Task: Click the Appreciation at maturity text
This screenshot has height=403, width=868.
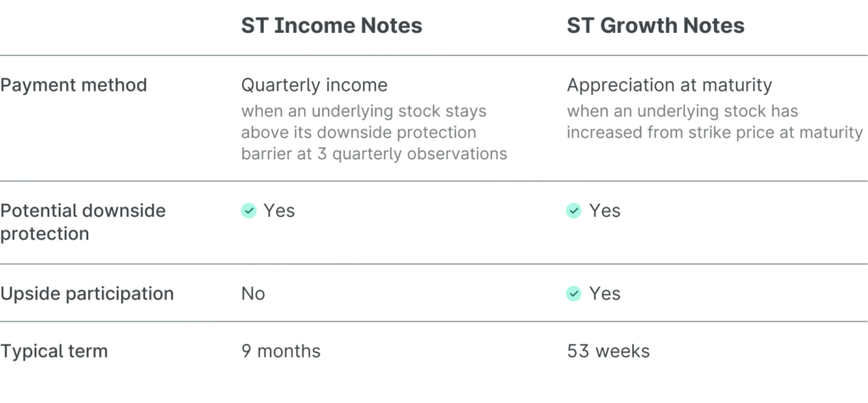Action: coord(669,85)
